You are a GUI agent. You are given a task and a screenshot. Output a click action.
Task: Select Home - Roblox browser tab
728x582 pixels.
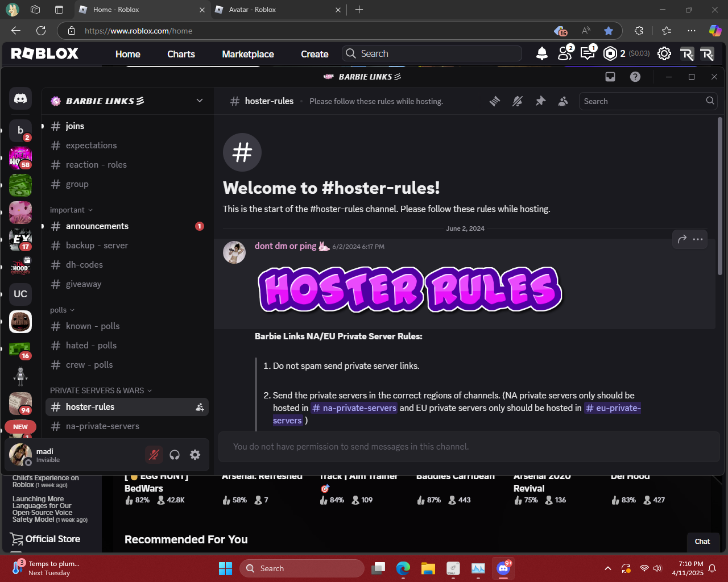coord(142,10)
